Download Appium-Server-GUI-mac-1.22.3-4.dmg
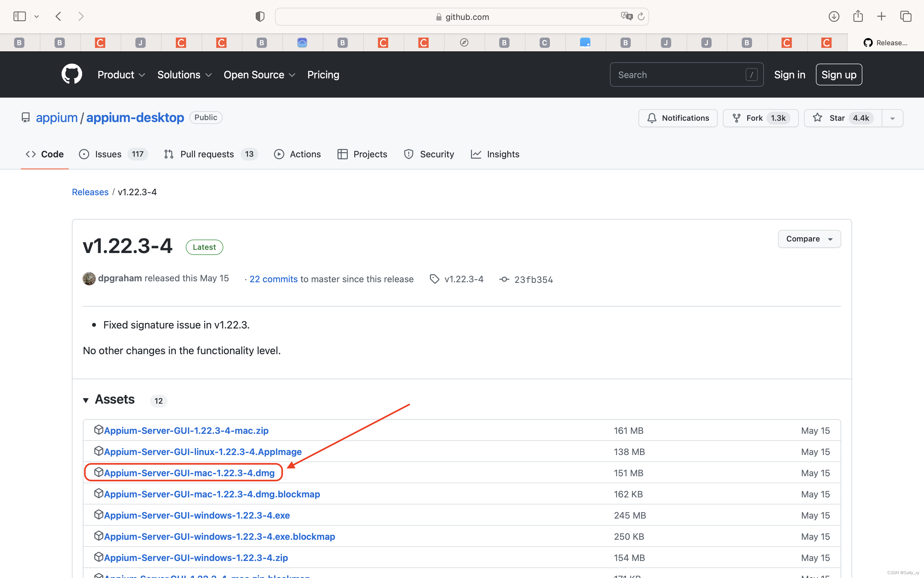 tap(189, 473)
